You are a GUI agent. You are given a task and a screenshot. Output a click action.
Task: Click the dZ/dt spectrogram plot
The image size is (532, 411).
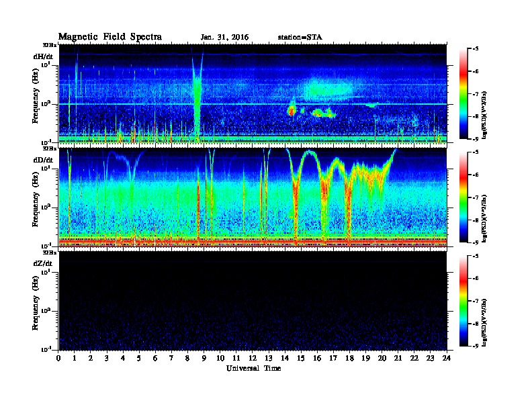click(253, 301)
